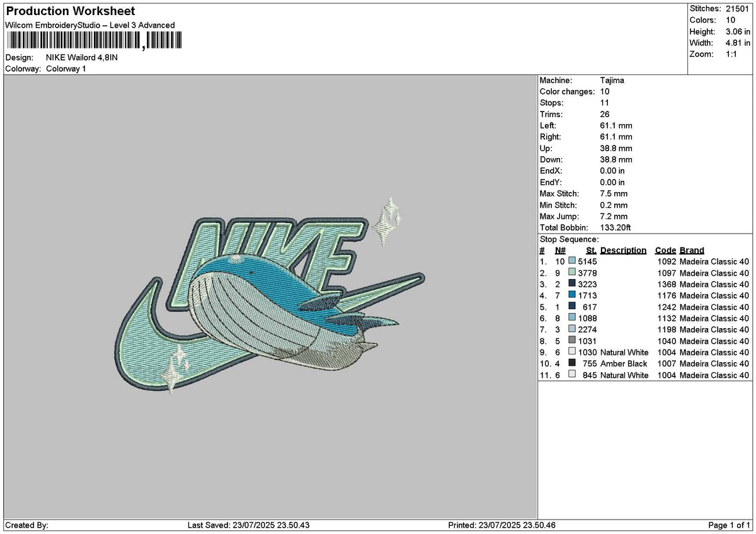The image size is (756, 534).
Task: Select Natural White description in stop 9
Action: click(x=624, y=353)
